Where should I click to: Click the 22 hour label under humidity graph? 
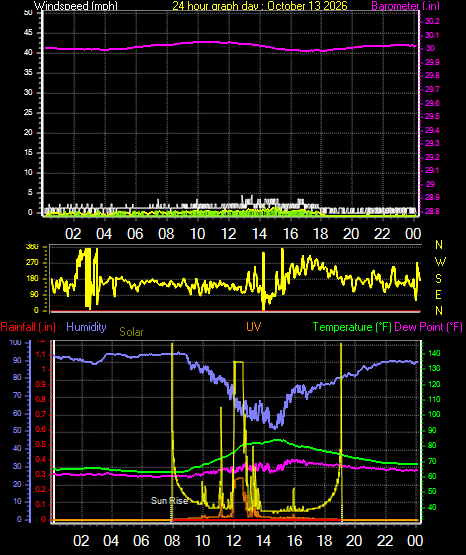(x=385, y=541)
